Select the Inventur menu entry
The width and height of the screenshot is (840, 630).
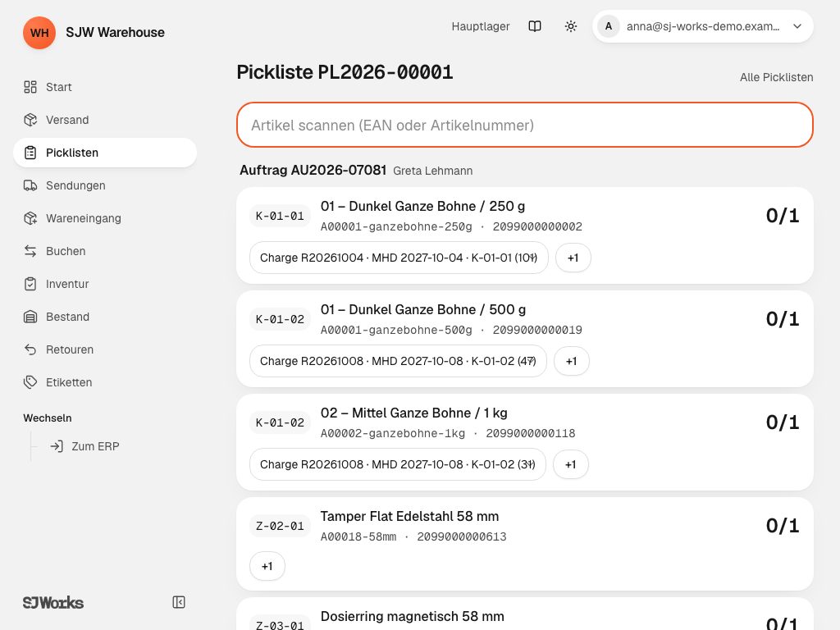click(x=105, y=284)
